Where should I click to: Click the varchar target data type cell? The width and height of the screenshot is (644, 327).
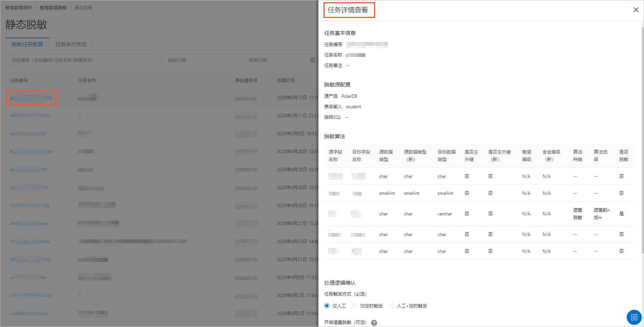coord(445,214)
